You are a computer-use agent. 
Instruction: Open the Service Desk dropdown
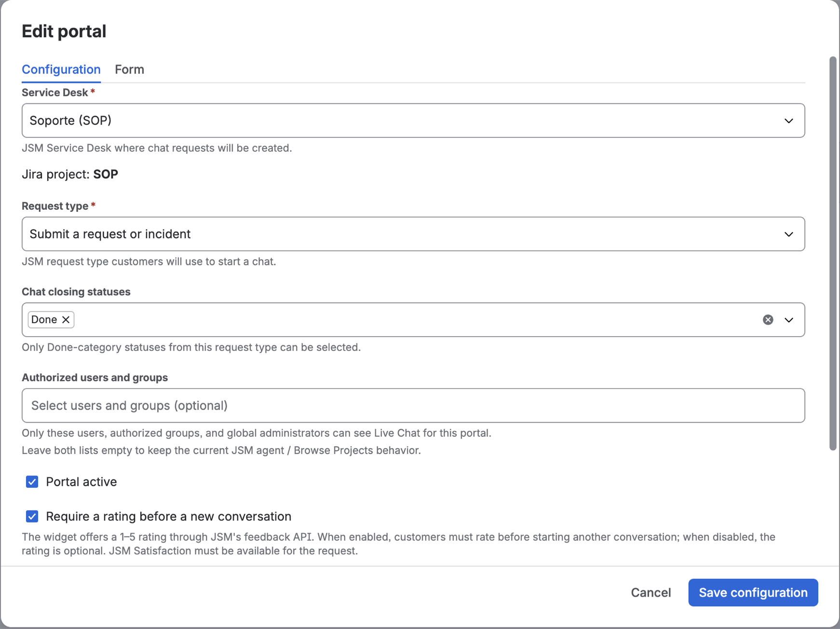pyautogui.click(x=413, y=121)
